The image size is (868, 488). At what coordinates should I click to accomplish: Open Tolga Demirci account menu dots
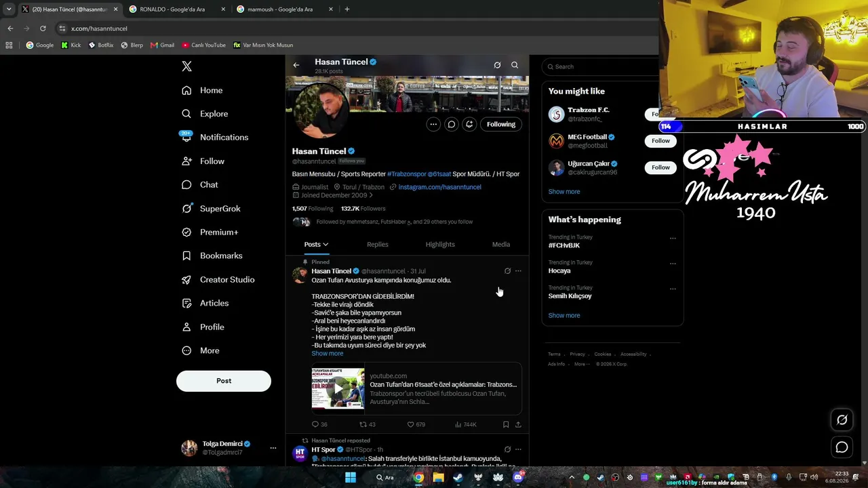(x=273, y=448)
